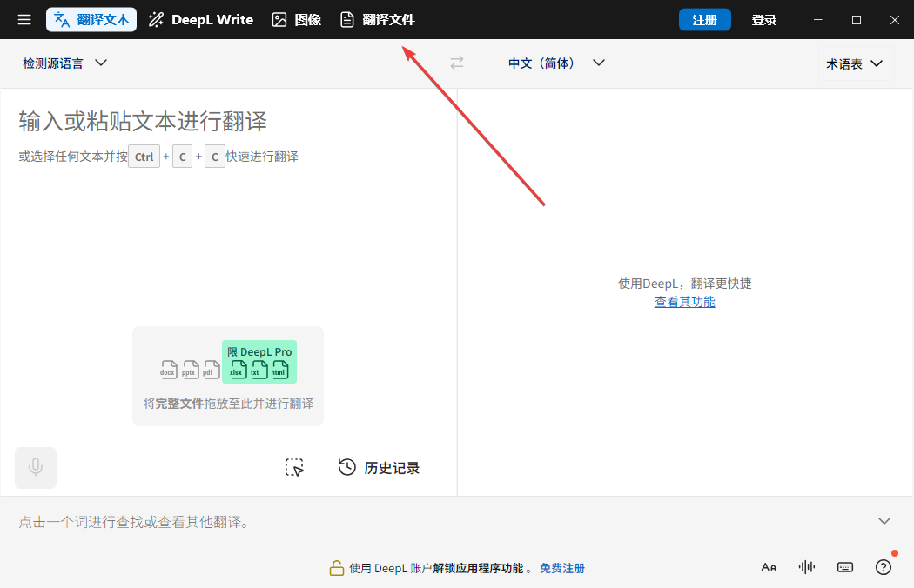Click the swap languages arrow icon

pos(456,62)
